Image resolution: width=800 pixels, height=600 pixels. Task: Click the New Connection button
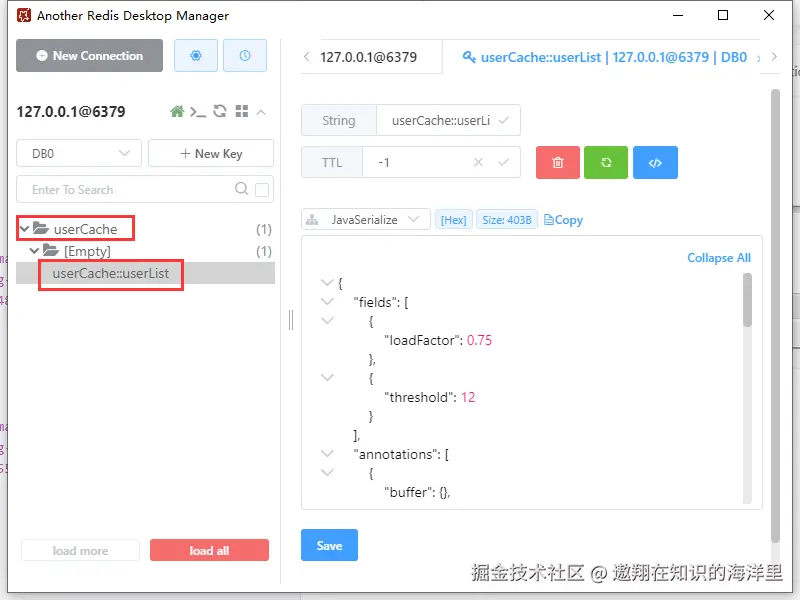pyautogui.click(x=89, y=56)
